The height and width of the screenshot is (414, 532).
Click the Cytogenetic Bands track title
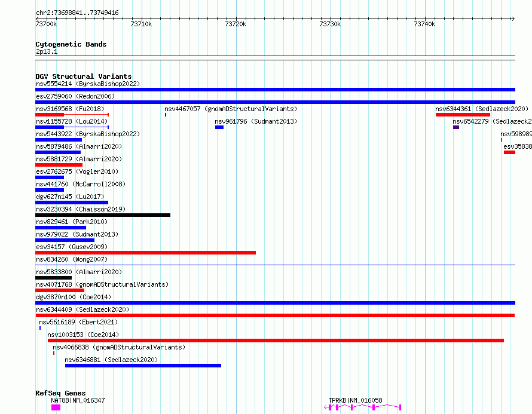pos(71,44)
